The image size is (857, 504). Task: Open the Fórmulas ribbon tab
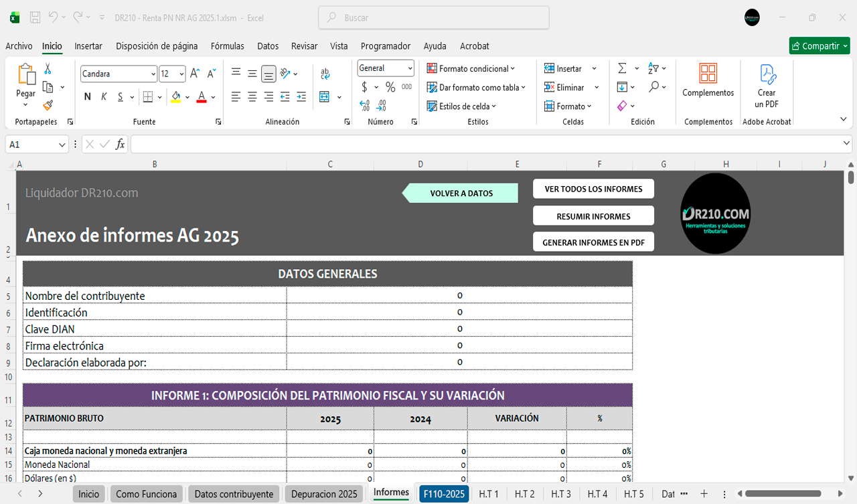point(227,46)
